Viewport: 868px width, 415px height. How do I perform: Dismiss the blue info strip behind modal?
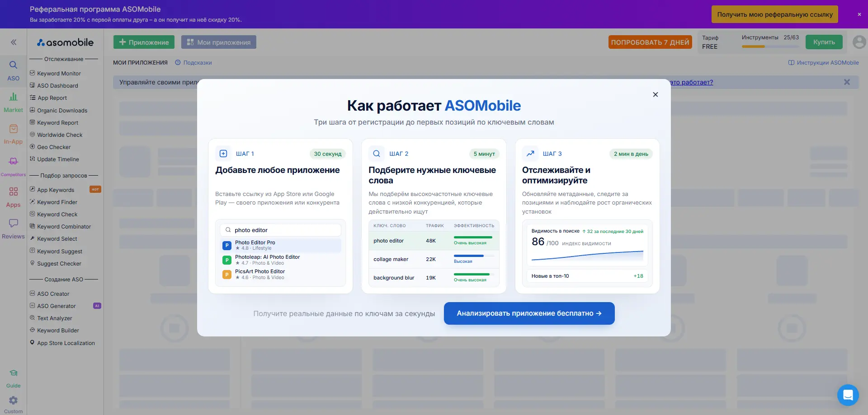847,82
